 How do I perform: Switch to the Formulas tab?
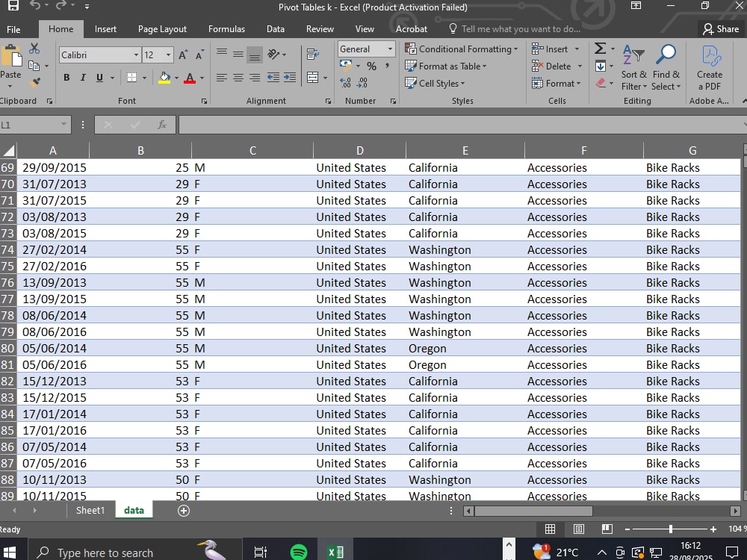pos(227,29)
